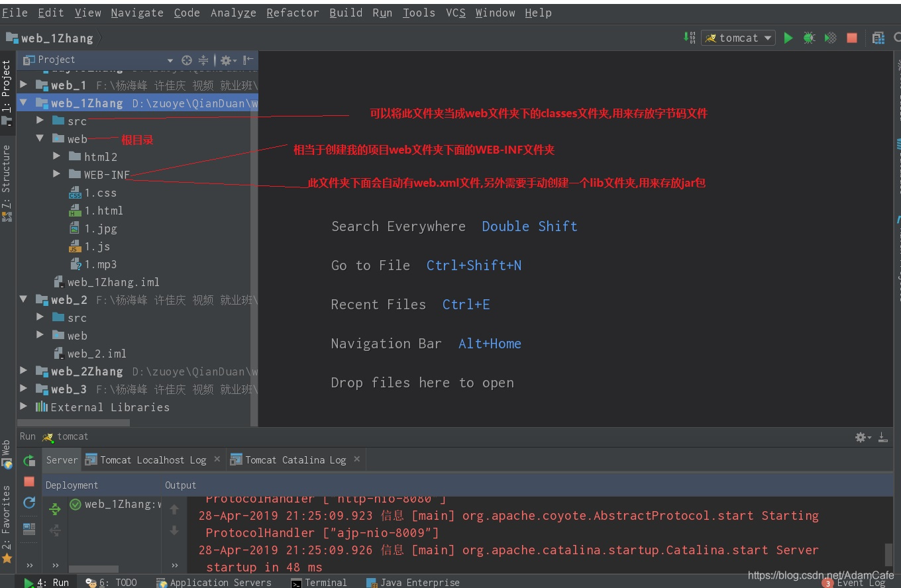
Task: Toggle the 1: Project tool window button
Action: click(x=7, y=93)
